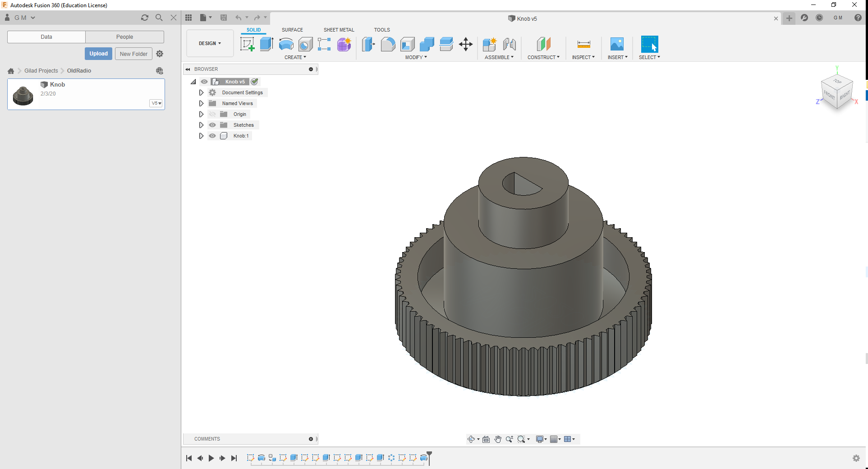The height and width of the screenshot is (469, 868).
Task: Select the Combine tool
Action: click(x=427, y=44)
